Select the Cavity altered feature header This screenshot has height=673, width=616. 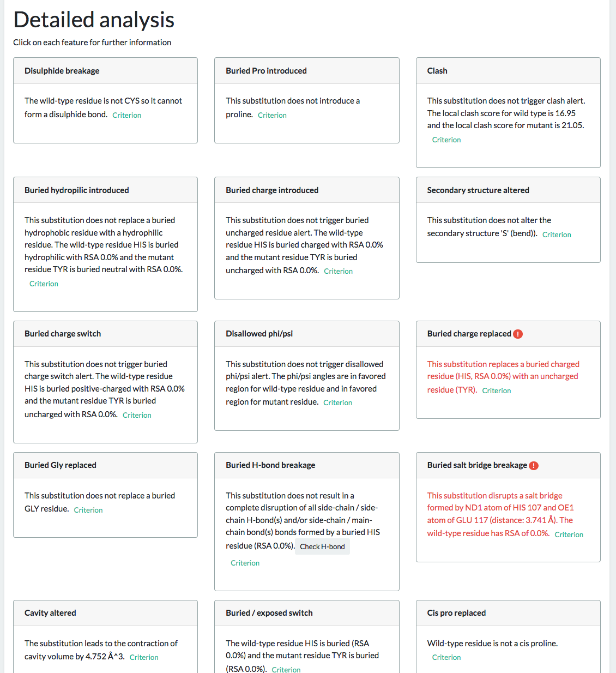pos(105,613)
